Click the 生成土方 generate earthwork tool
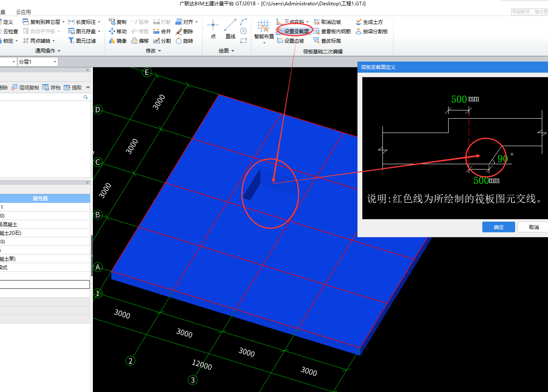The width and height of the screenshot is (548, 392). (x=369, y=22)
